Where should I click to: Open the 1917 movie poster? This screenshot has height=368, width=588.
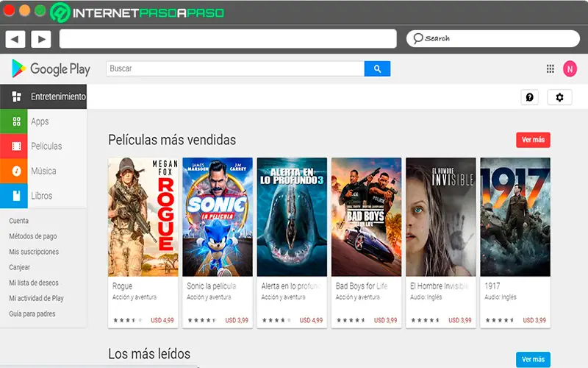(515, 217)
